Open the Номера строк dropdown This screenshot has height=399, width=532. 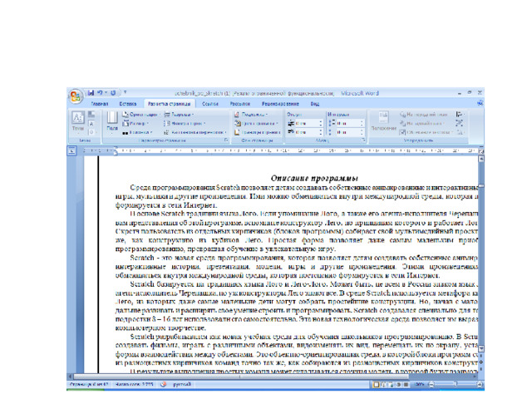click(185, 124)
